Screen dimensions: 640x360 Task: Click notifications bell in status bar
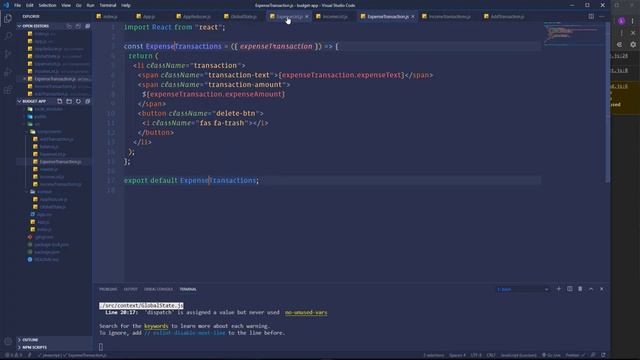click(x=603, y=356)
